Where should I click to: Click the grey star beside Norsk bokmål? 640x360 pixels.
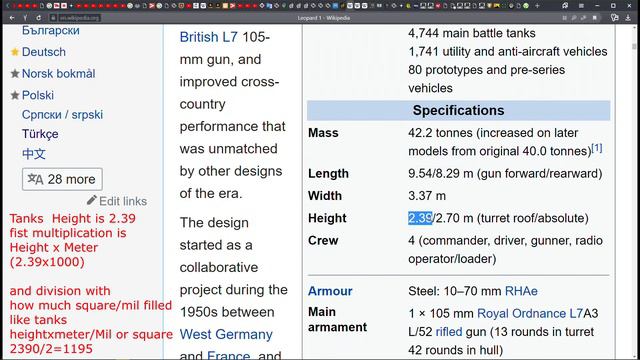15,73
